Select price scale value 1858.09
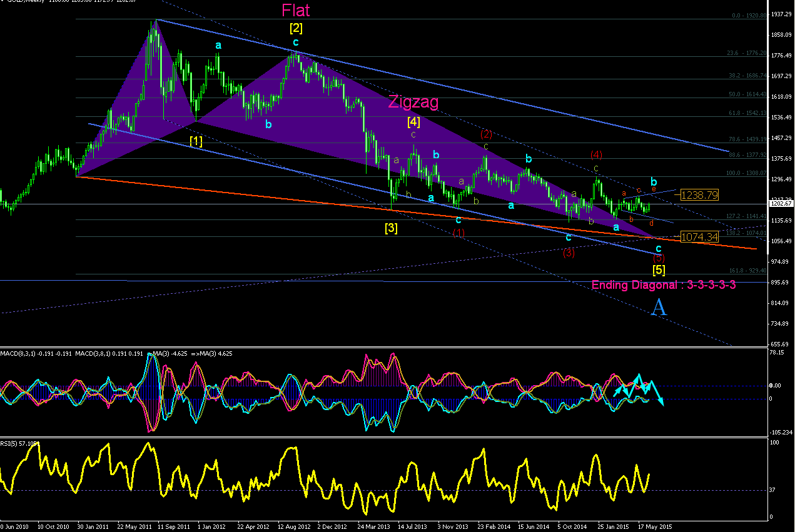 tap(782, 35)
